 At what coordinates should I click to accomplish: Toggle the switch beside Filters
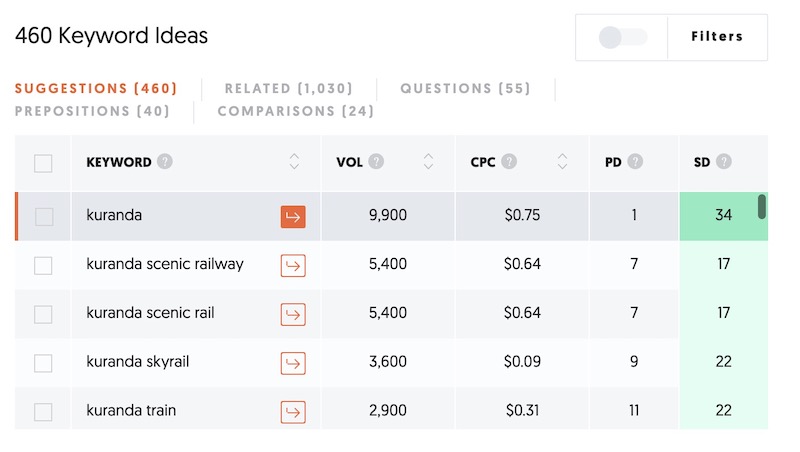(622, 37)
